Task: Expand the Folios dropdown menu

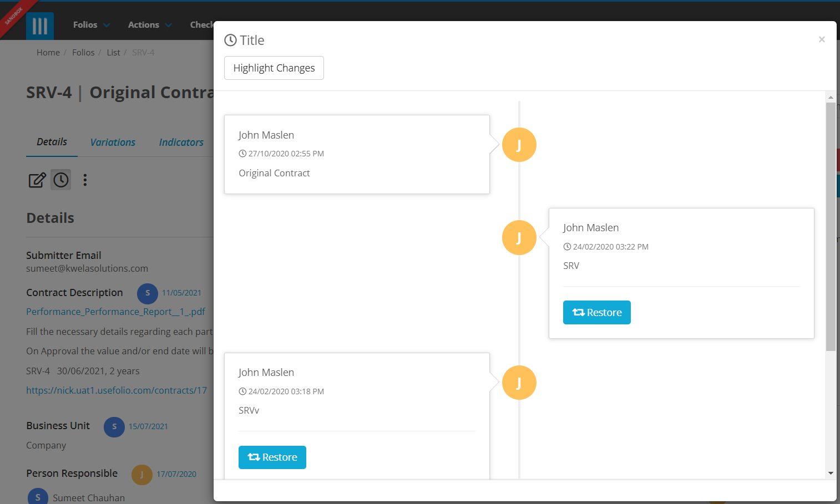Action: 92,25
